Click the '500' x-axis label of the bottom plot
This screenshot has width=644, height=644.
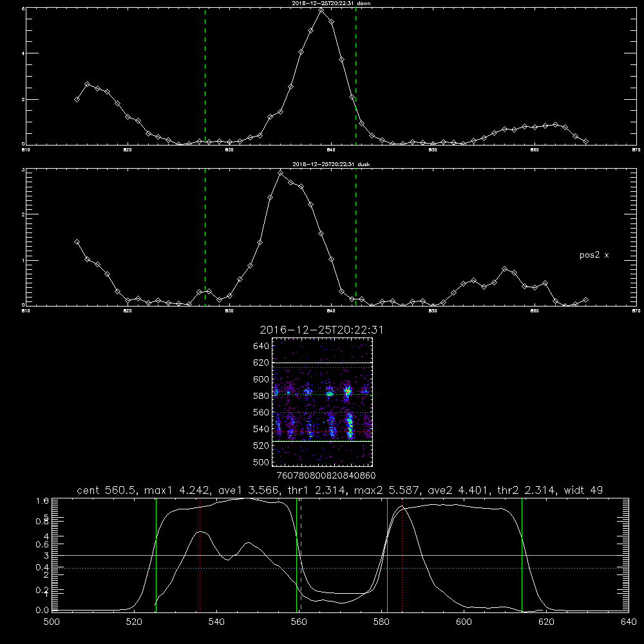pos(52,622)
